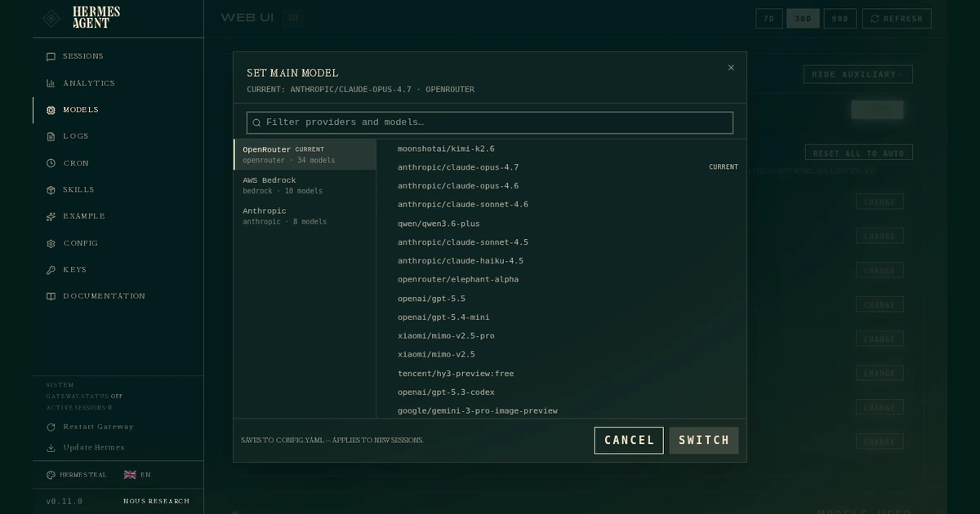Select the OpenRouter provider
Viewport: 980px width, 514px height.
pyautogui.click(x=305, y=155)
